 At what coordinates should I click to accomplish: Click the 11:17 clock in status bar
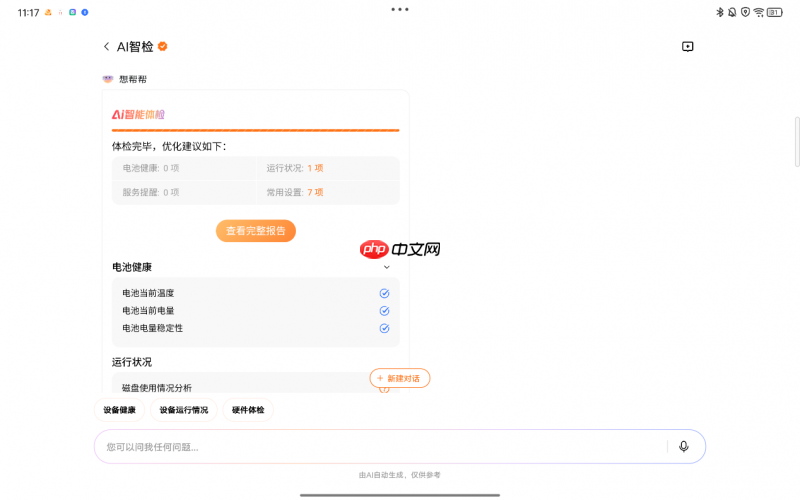28,13
